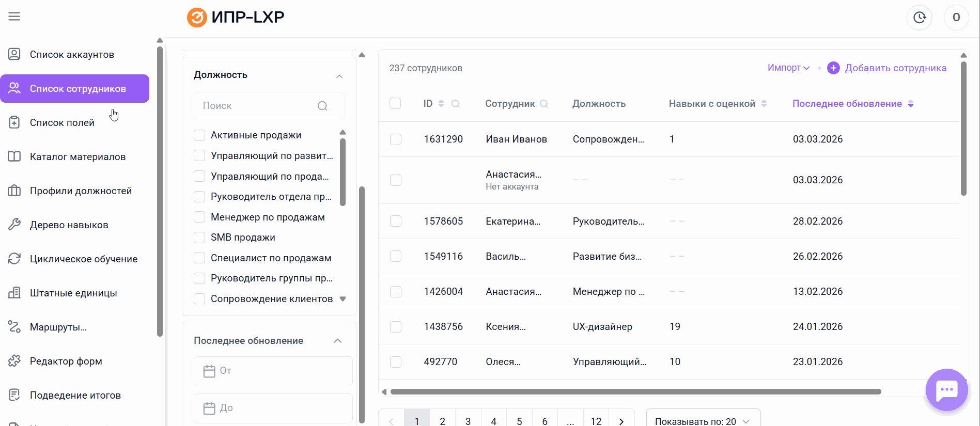Screen dimensions: 980x426
Task: Click the search icon next to ID column
Action: click(456, 104)
